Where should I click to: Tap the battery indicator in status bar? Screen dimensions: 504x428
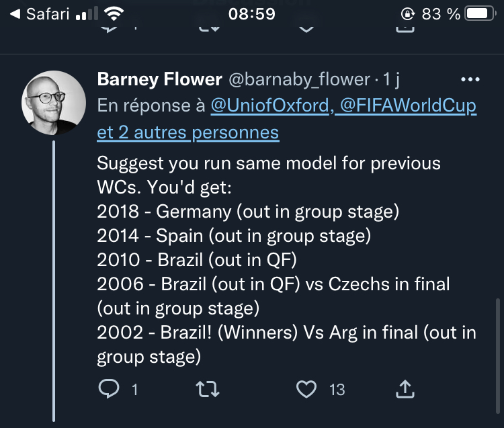480,14
